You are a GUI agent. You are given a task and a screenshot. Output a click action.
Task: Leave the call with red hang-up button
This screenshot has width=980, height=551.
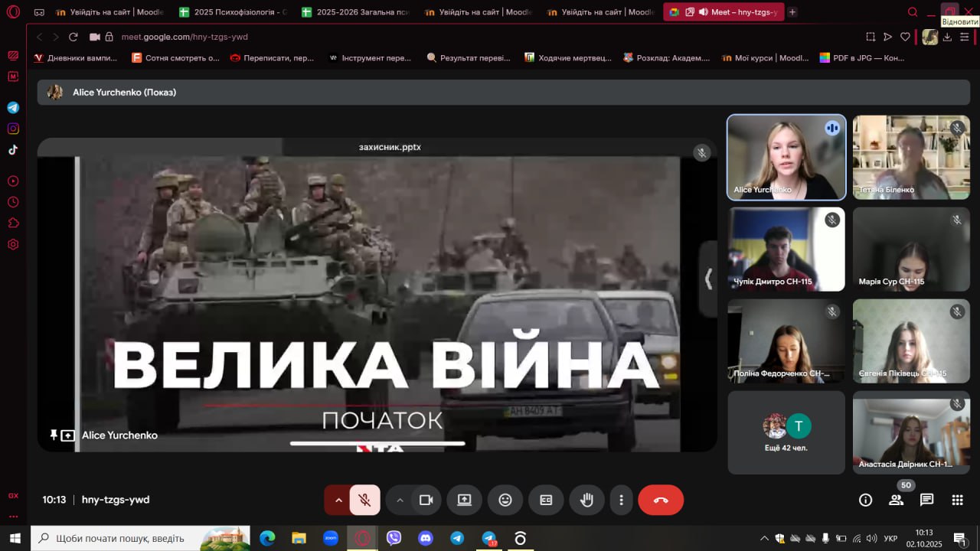[x=661, y=500]
